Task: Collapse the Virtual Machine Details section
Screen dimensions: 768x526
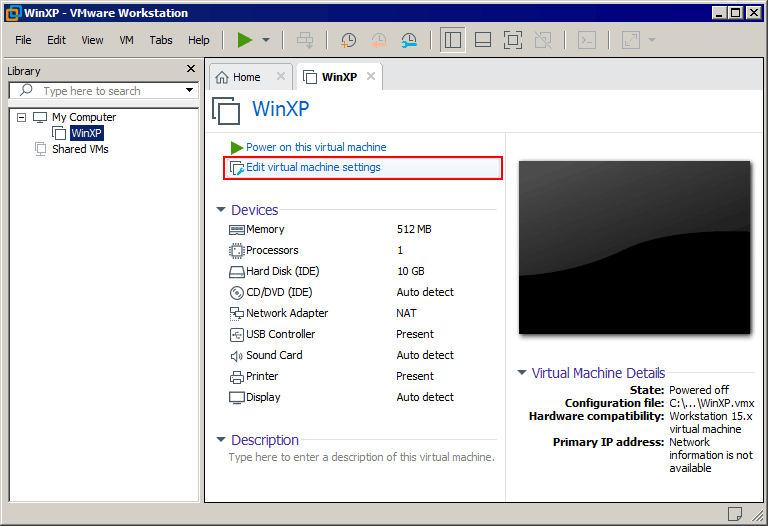Action: tap(522, 373)
